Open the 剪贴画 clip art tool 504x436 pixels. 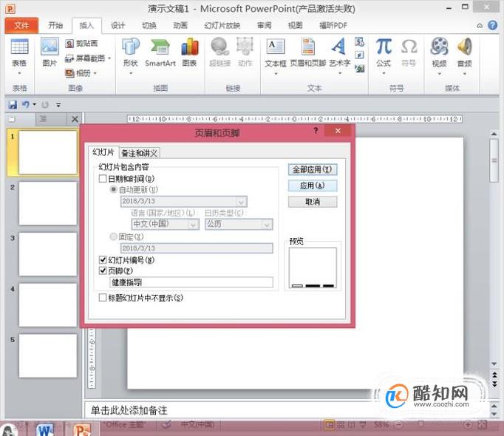[81, 43]
